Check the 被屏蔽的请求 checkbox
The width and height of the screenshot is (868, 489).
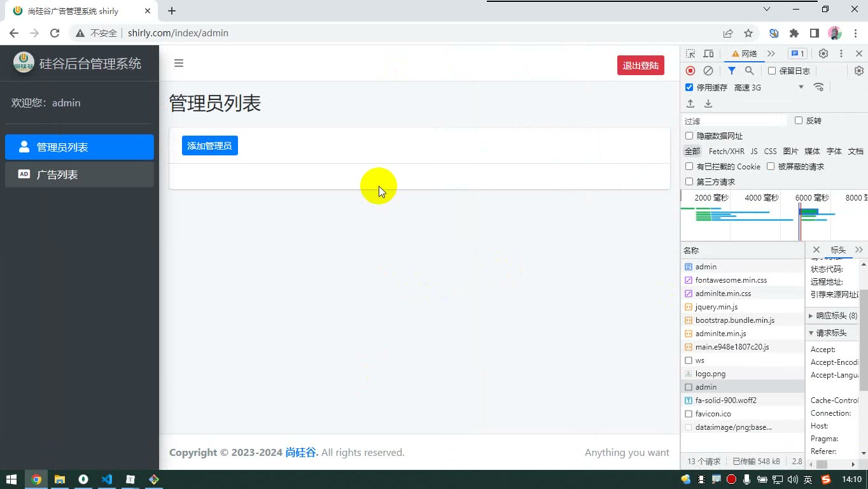tap(771, 166)
